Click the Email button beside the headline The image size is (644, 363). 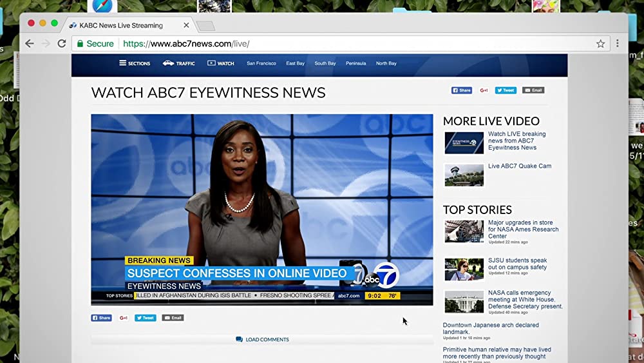(x=533, y=90)
